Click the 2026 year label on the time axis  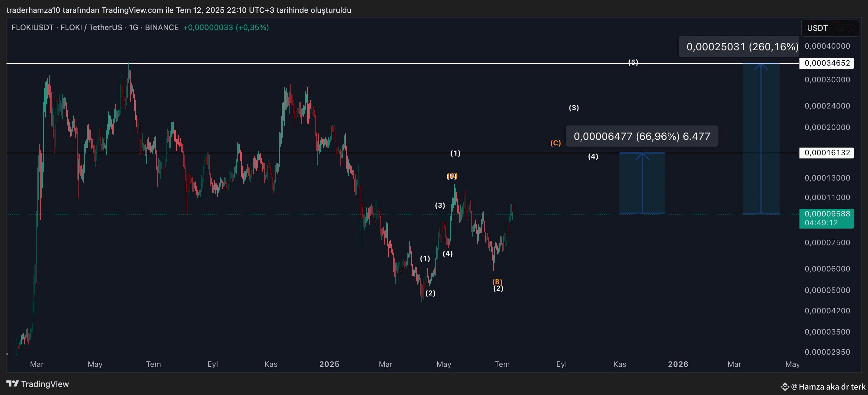pos(678,364)
